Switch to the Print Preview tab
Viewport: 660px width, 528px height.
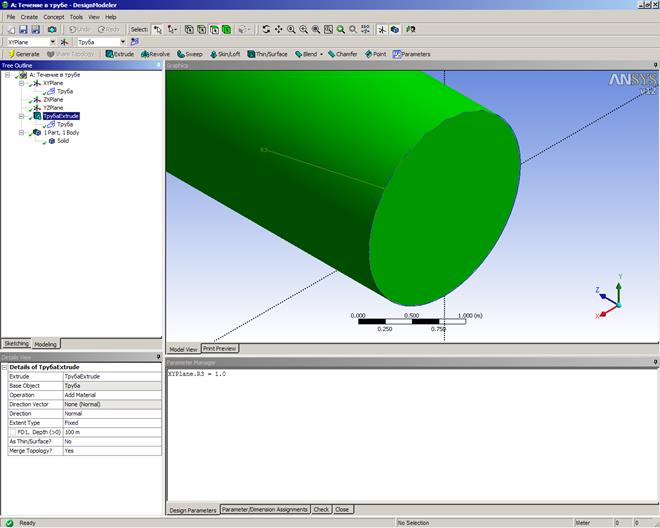pos(219,348)
